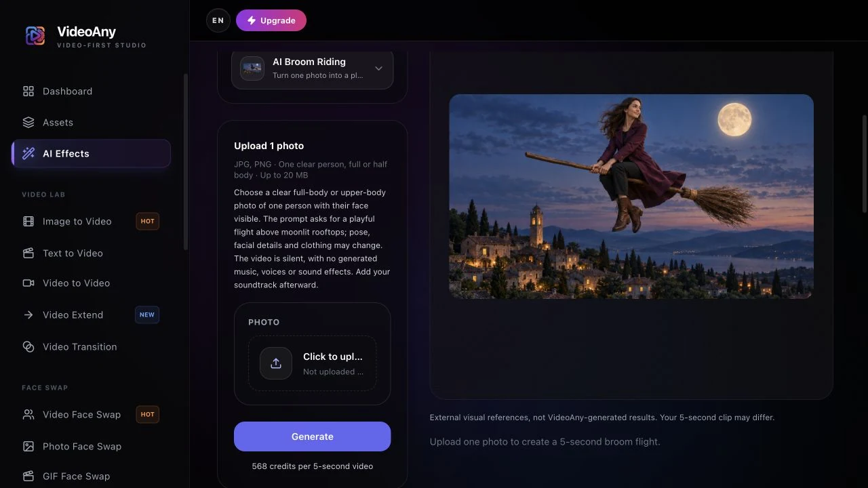
Task: Click the Video Extend arrow icon
Action: pos(28,315)
